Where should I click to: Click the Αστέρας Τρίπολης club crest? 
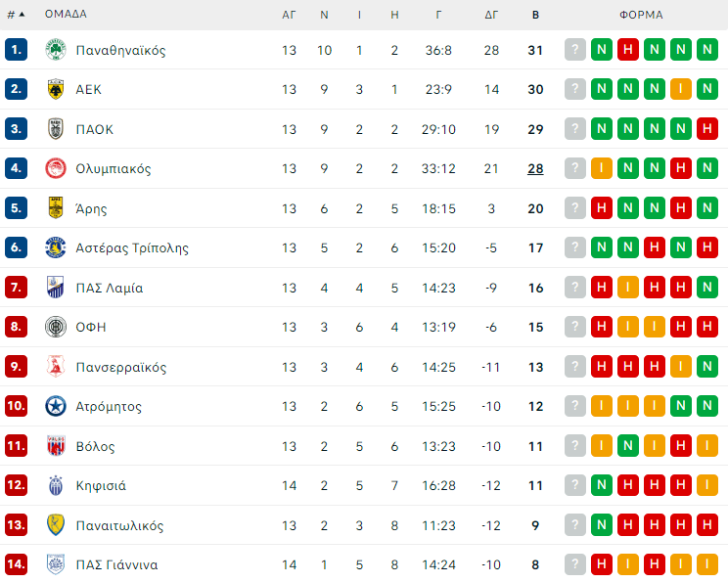[56, 247]
